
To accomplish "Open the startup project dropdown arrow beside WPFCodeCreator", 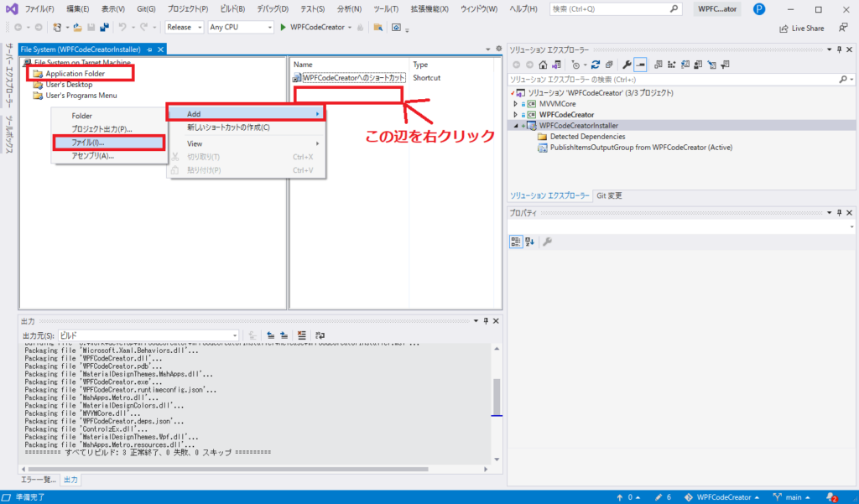I will 350,28.
